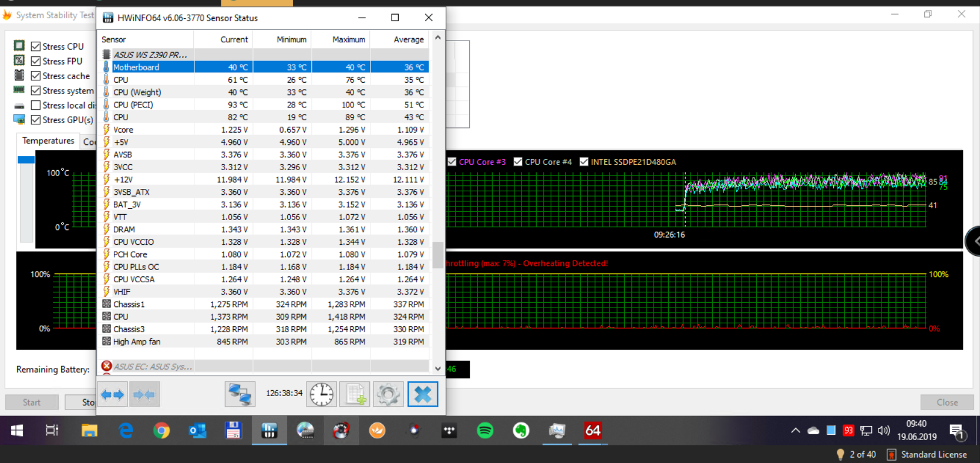Select the ASUS EC: ASUS Sys... sensor row

click(264, 367)
